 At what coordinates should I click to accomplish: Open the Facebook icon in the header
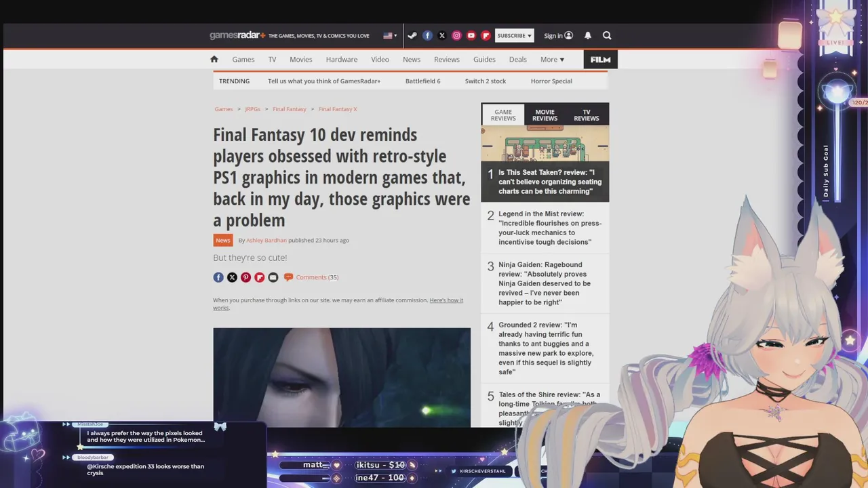click(x=427, y=35)
